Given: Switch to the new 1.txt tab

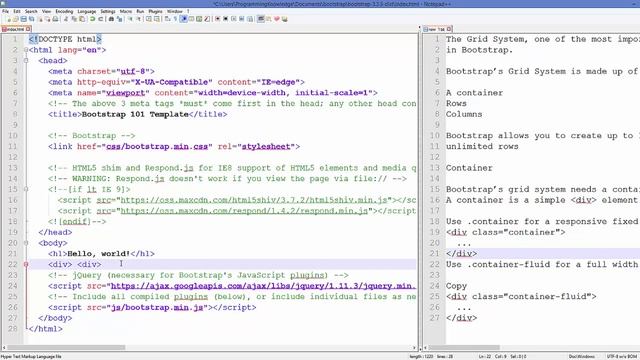Looking at the screenshot, I should point(437,29).
